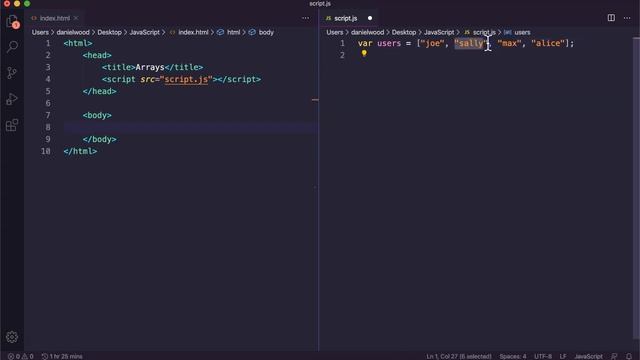
Task: Click the "alice" string in array
Action: coord(548,43)
